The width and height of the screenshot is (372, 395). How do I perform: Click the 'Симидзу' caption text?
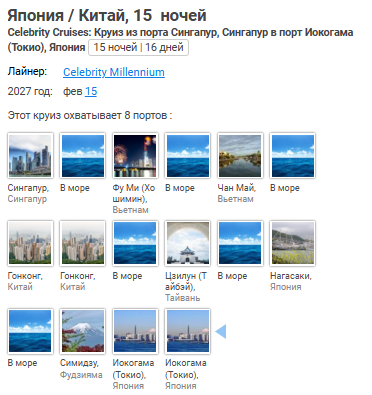coord(79,363)
